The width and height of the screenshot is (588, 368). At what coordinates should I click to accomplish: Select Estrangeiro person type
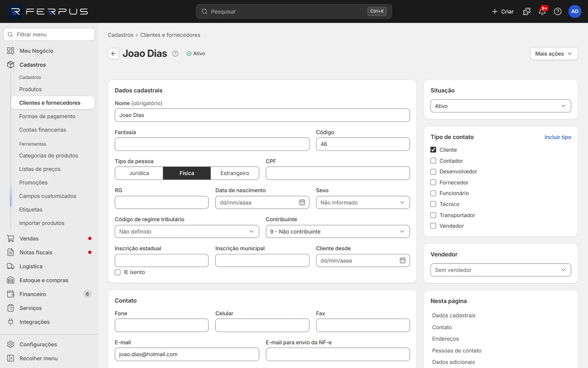click(x=235, y=173)
